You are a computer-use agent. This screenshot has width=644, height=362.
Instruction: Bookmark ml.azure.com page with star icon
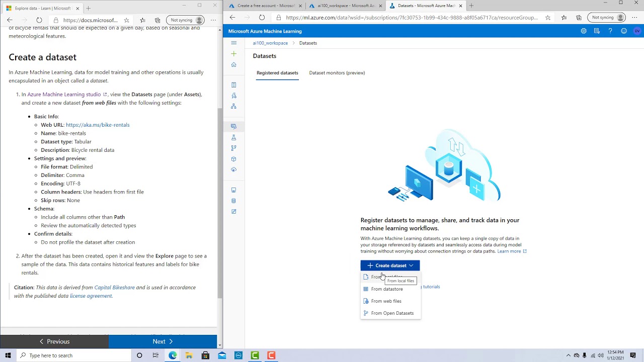click(x=547, y=17)
